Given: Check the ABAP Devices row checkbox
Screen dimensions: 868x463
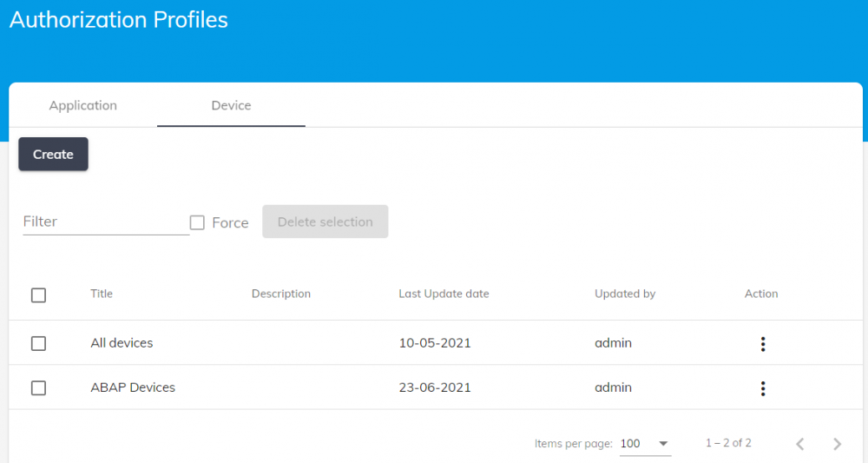Looking at the screenshot, I should [38, 388].
